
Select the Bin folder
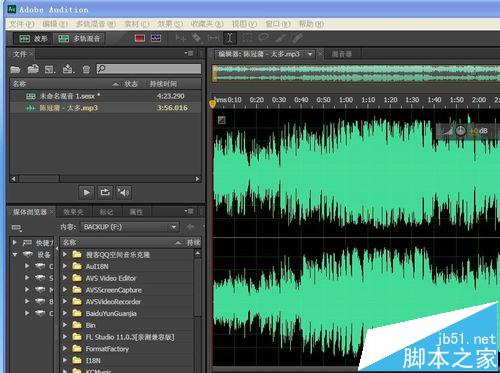90,325
